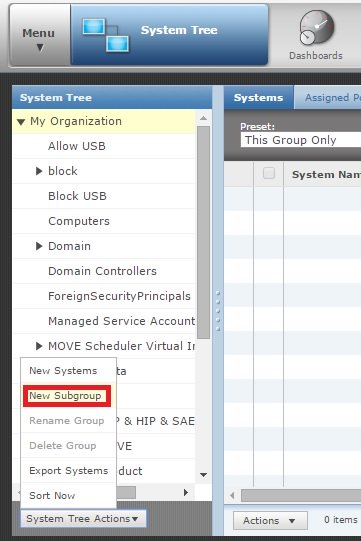
Task: Switch to the Assigned Policies tab
Action: click(x=329, y=98)
